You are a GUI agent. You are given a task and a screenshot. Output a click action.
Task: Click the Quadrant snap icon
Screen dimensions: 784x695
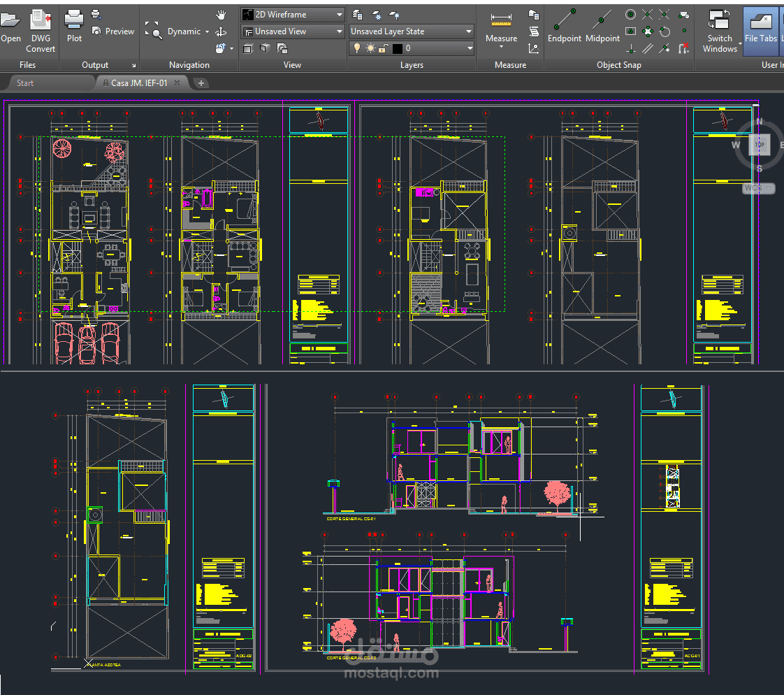(x=648, y=31)
